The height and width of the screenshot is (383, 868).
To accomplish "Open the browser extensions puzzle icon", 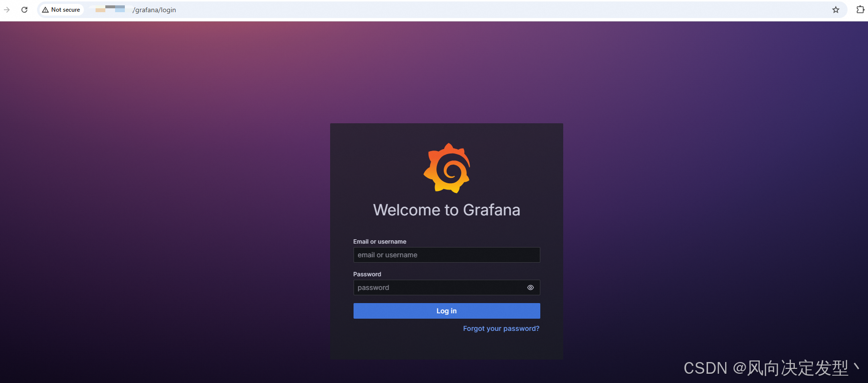I will coord(860,10).
